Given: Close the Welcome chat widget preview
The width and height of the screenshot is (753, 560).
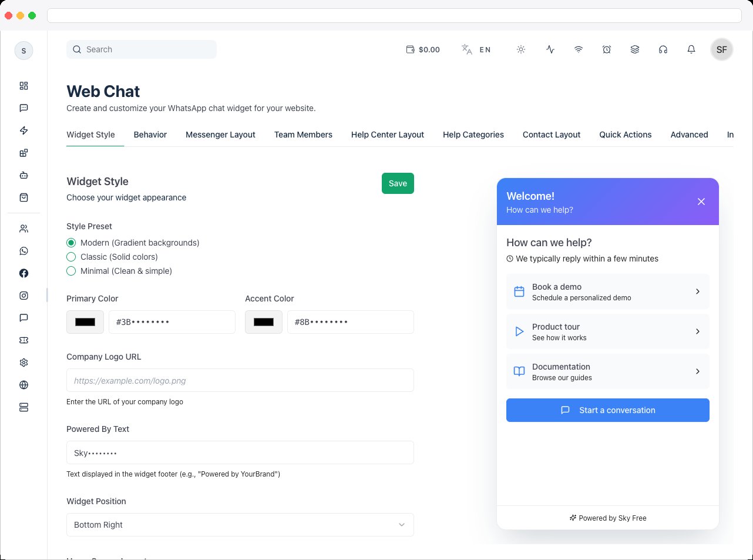Looking at the screenshot, I should 701,202.
